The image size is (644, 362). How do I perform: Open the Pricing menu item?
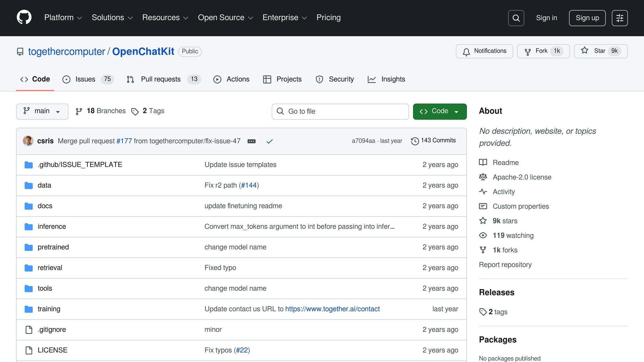[x=328, y=18]
